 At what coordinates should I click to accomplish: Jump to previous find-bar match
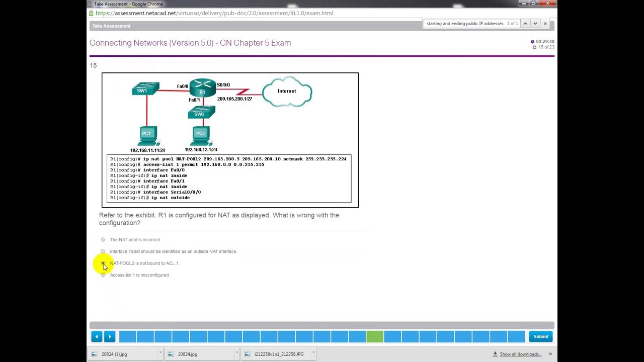(x=525, y=24)
